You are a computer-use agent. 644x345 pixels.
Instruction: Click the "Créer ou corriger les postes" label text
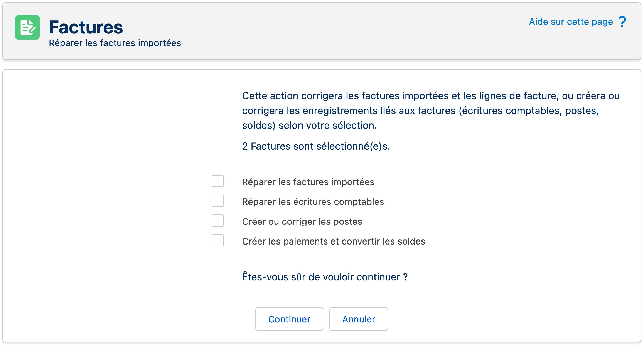[x=302, y=222]
